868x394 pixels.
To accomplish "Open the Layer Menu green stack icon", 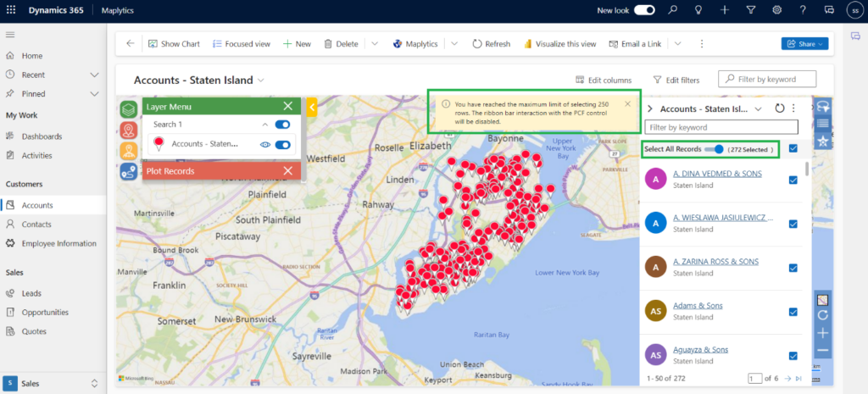I will tap(128, 109).
